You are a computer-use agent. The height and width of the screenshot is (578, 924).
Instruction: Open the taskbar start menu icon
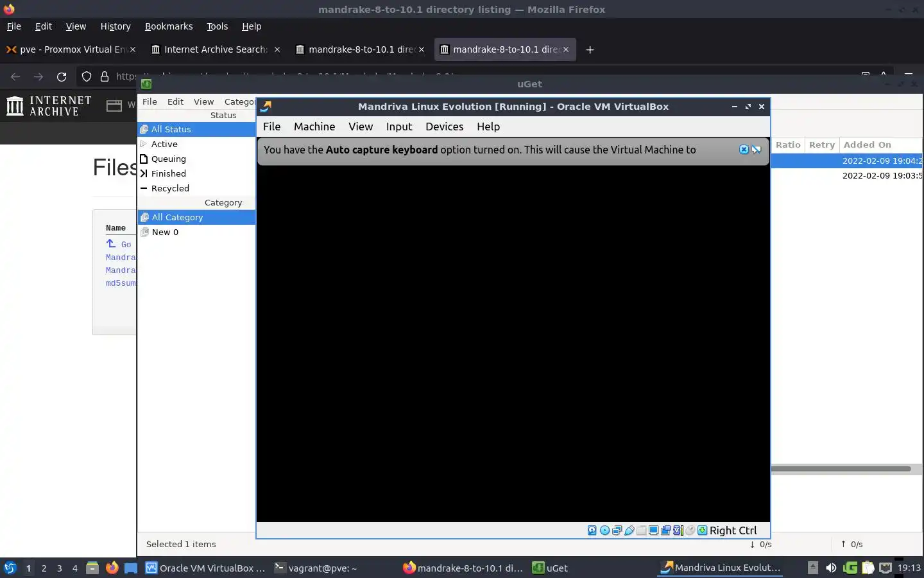click(10, 568)
